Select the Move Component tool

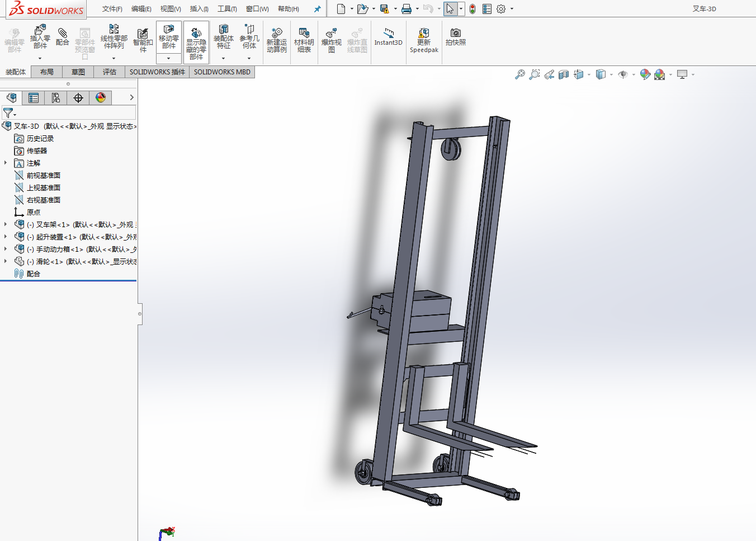tap(169, 37)
